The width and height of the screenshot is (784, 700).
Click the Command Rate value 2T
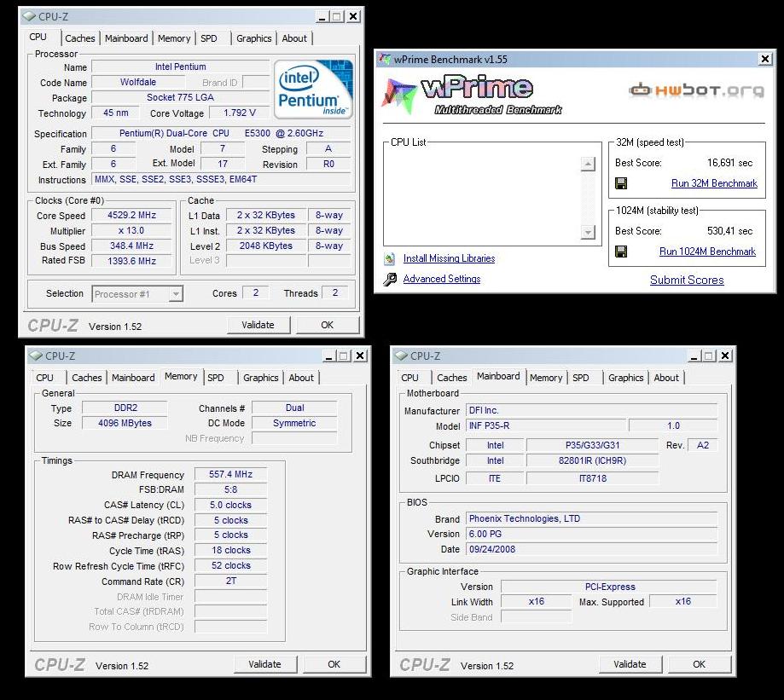pyautogui.click(x=231, y=581)
